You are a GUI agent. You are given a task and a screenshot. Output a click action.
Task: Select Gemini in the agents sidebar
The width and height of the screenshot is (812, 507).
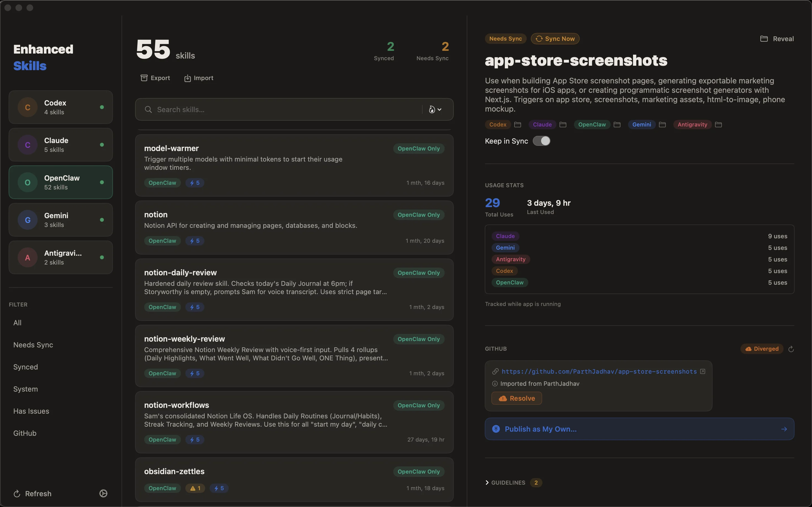tap(60, 220)
